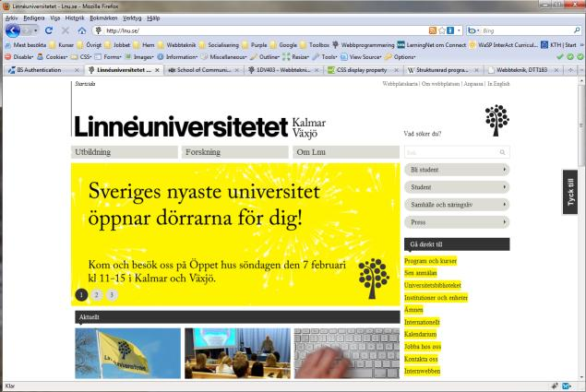Click the Linnéuniversitetet tree logo top right
This screenshot has width=586, height=392.
click(x=497, y=120)
